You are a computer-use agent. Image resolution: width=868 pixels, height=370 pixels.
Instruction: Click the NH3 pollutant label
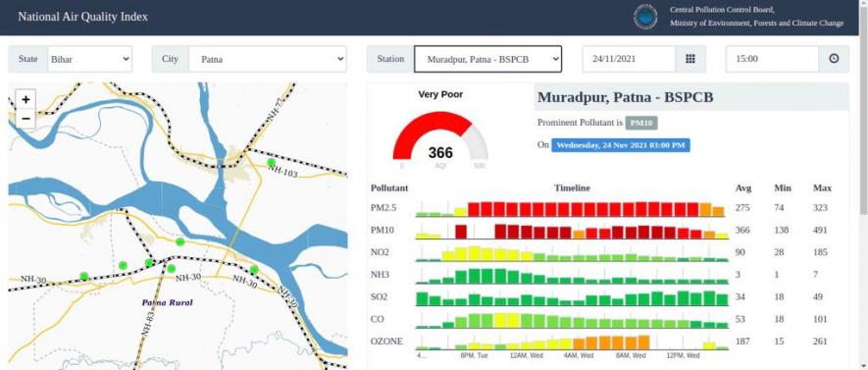click(380, 275)
